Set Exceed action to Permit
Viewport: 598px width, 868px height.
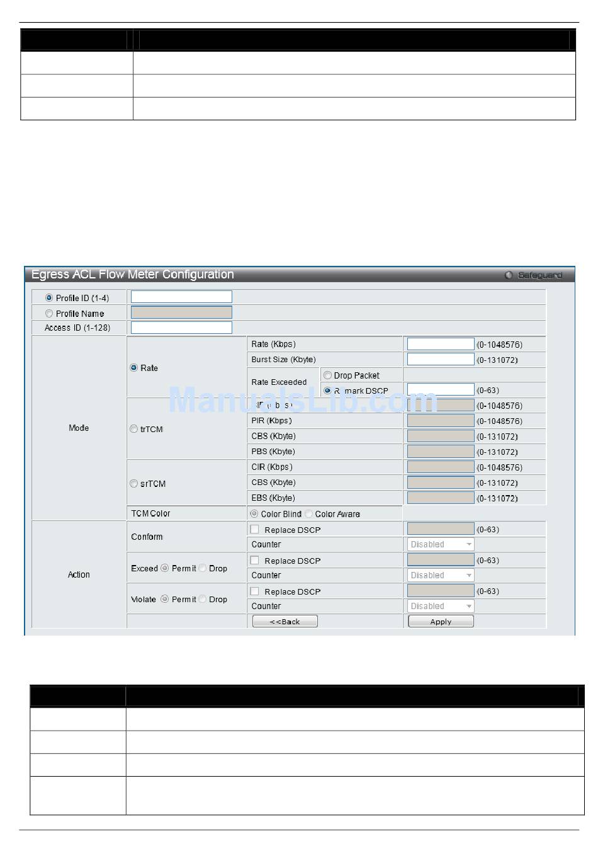165,568
